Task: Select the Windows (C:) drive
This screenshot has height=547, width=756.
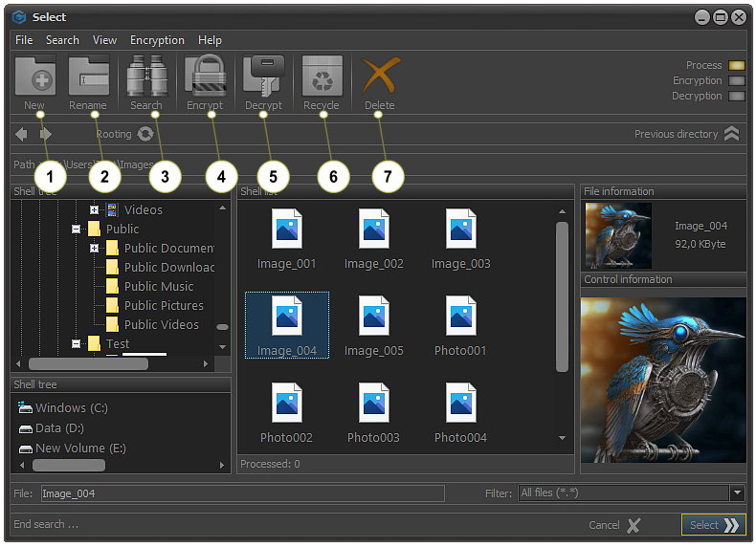Action: tap(63, 408)
